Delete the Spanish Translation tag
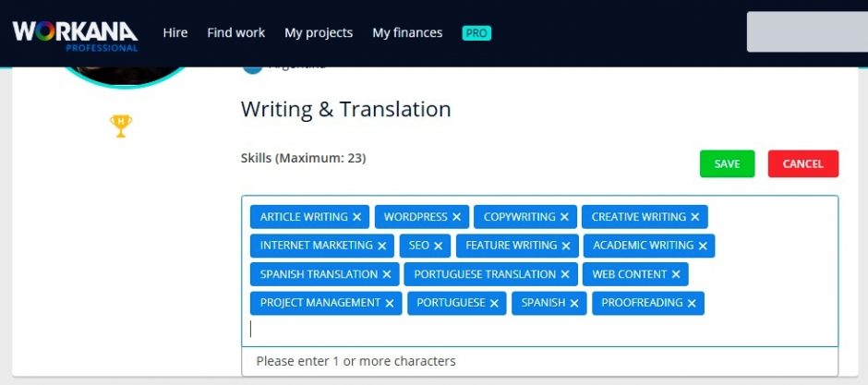The image size is (868, 385). click(387, 275)
